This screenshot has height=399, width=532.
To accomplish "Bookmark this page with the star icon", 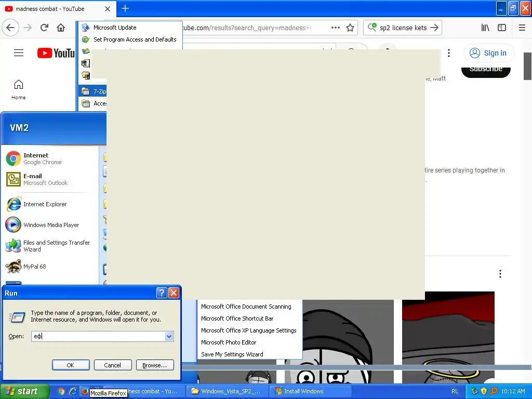I will click(350, 28).
